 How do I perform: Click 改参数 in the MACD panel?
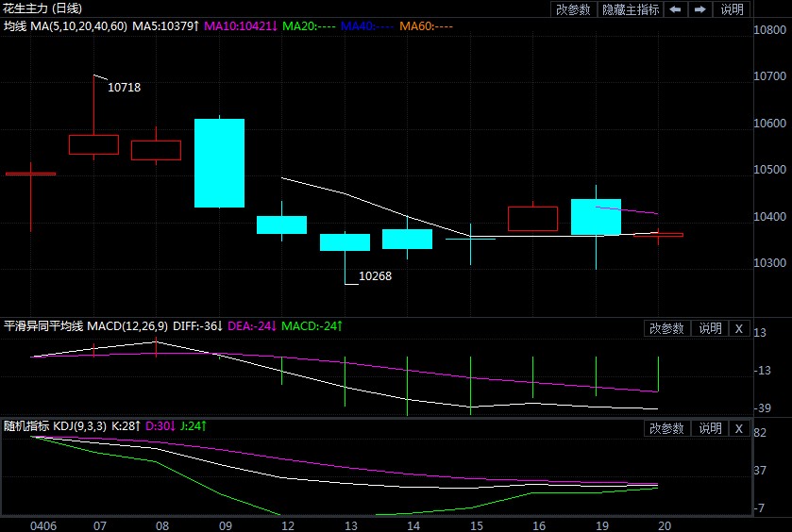[666, 328]
